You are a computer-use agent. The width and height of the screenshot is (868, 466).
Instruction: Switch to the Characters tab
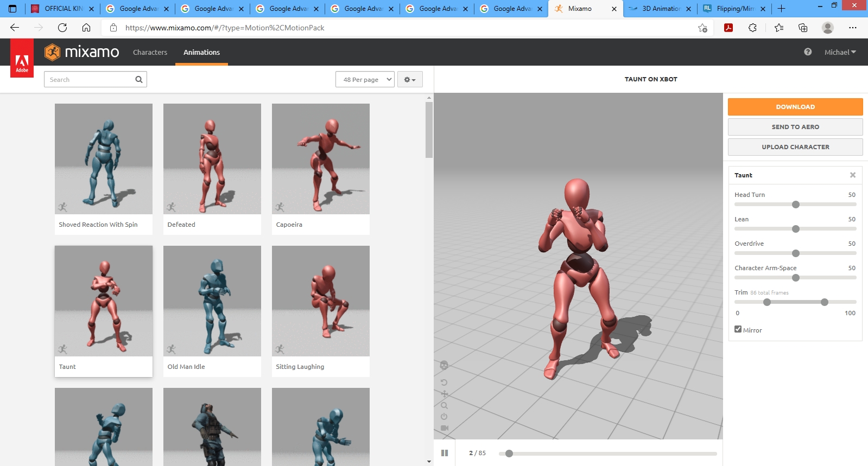click(x=150, y=52)
